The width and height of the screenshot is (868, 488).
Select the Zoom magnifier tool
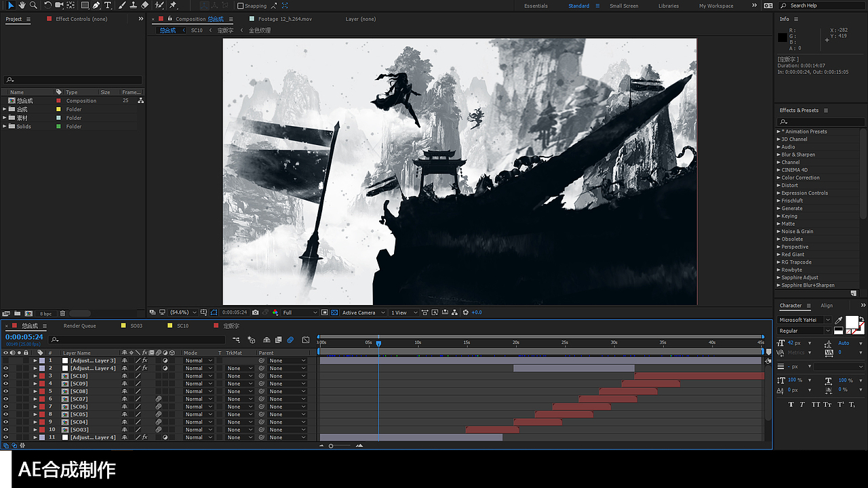[x=33, y=5]
